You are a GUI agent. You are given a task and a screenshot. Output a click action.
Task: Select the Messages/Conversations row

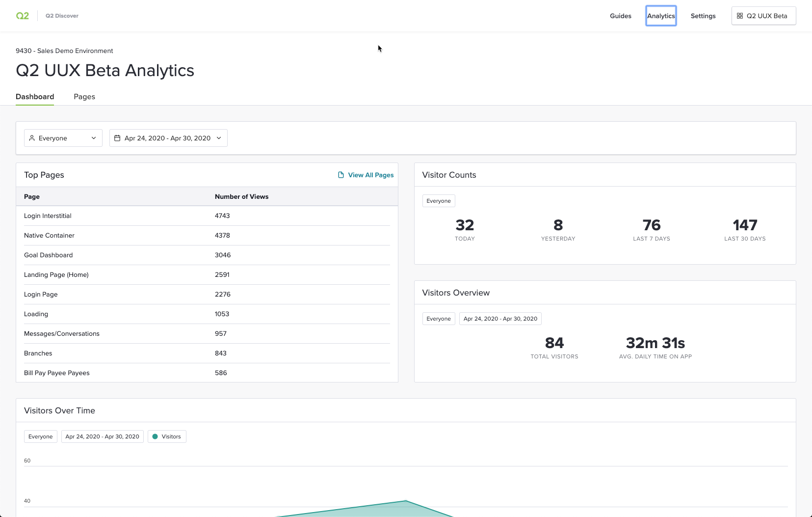(x=207, y=334)
